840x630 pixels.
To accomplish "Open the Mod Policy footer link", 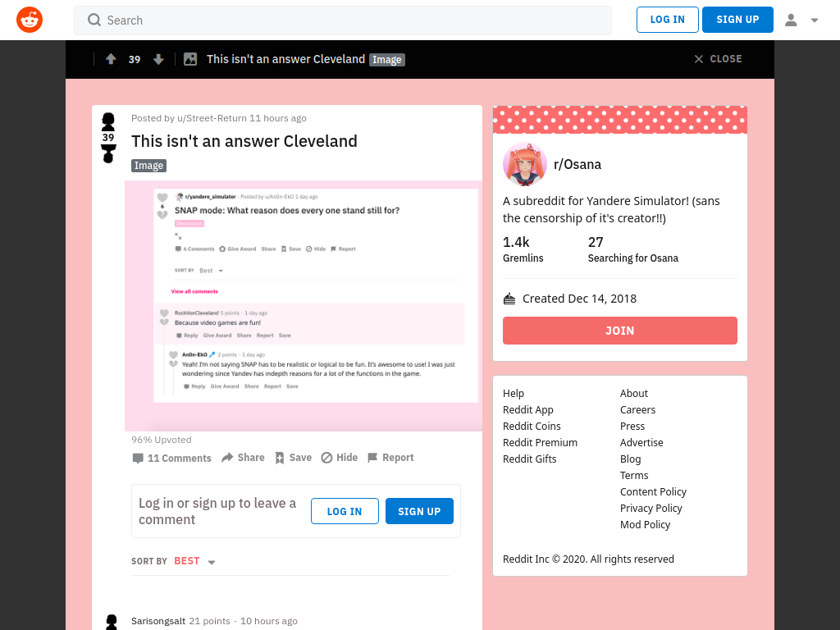I will pyautogui.click(x=645, y=524).
